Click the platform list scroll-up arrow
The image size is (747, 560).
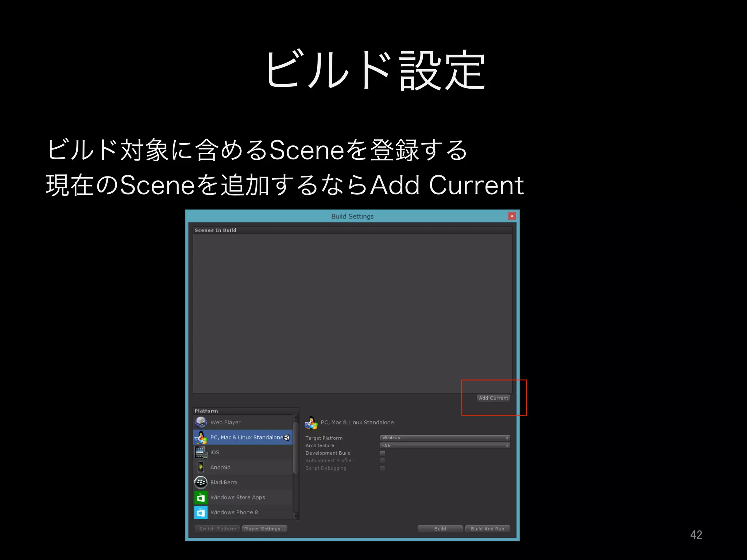296,418
